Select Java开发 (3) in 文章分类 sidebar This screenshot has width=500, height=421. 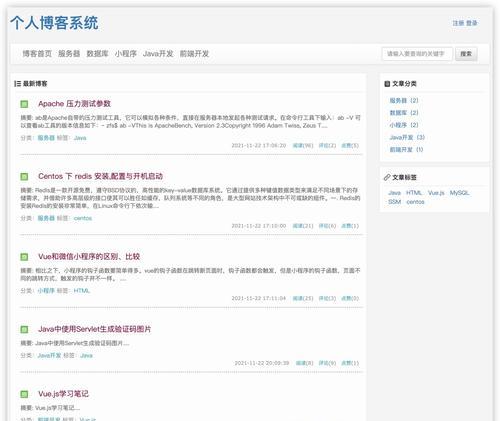(x=407, y=137)
